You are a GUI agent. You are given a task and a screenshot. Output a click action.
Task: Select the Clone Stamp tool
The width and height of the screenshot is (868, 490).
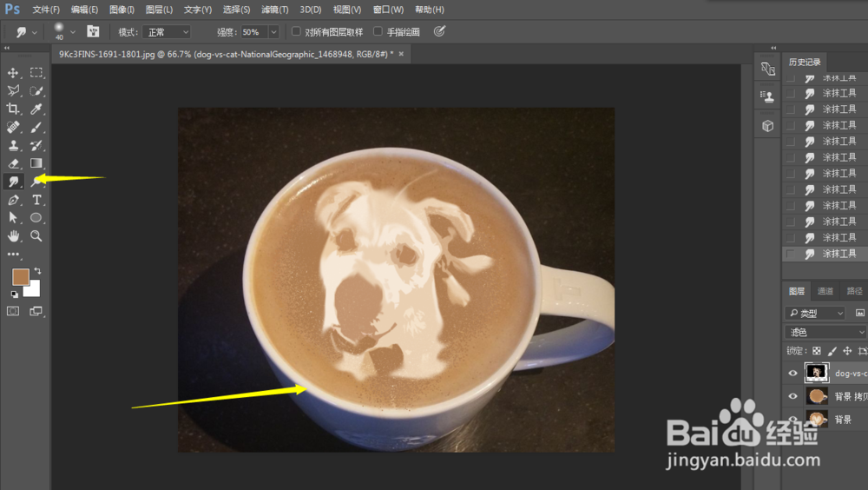click(x=13, y=145)
